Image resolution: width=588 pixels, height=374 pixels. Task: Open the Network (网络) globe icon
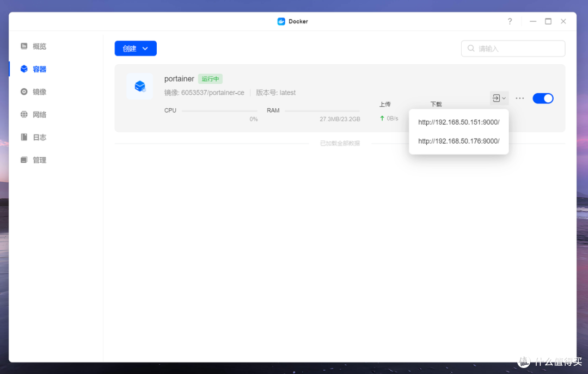click(x=24, y=114)
